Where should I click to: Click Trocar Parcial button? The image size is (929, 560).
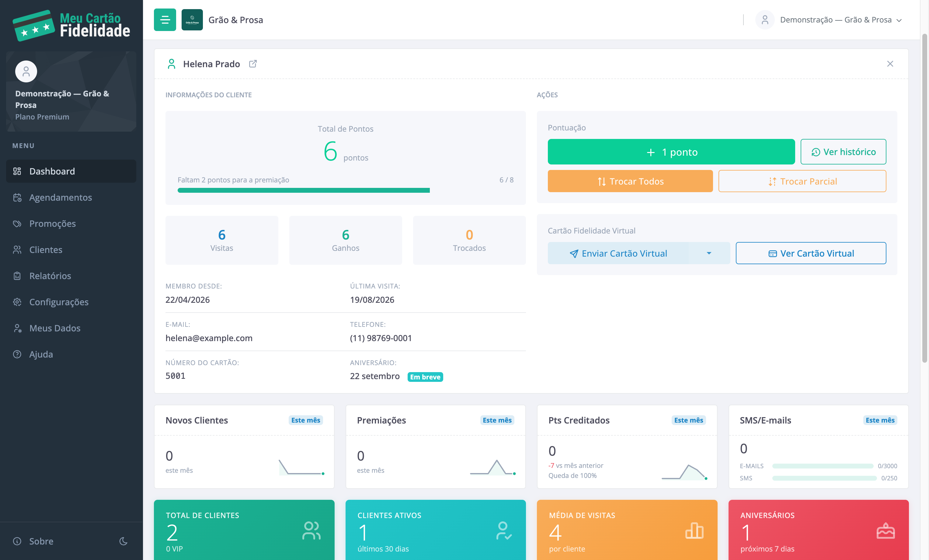click(802, 181)
